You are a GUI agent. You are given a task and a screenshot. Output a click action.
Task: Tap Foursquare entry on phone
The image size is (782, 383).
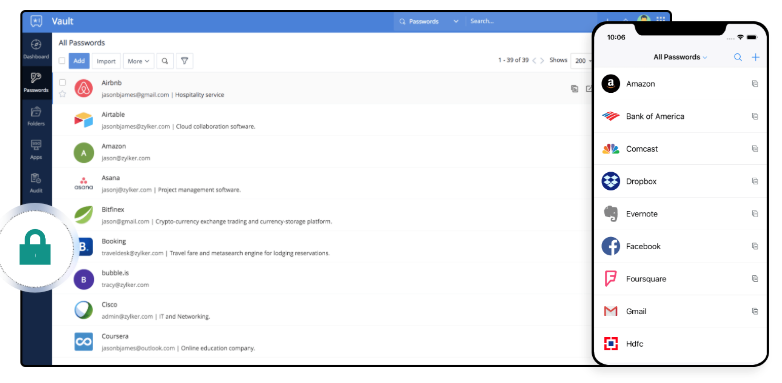coord(681,279)
